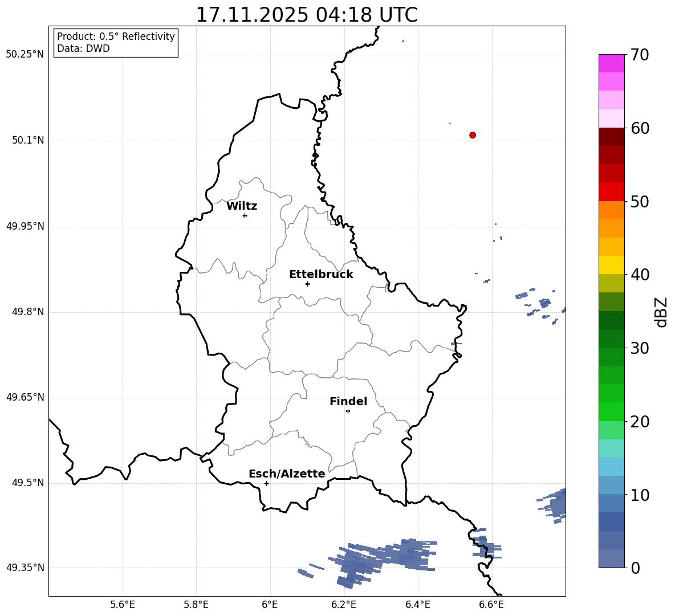675x616 pixels.
Task: Click the 49.8°N latitude label
Action: click(x=28, y=312)
